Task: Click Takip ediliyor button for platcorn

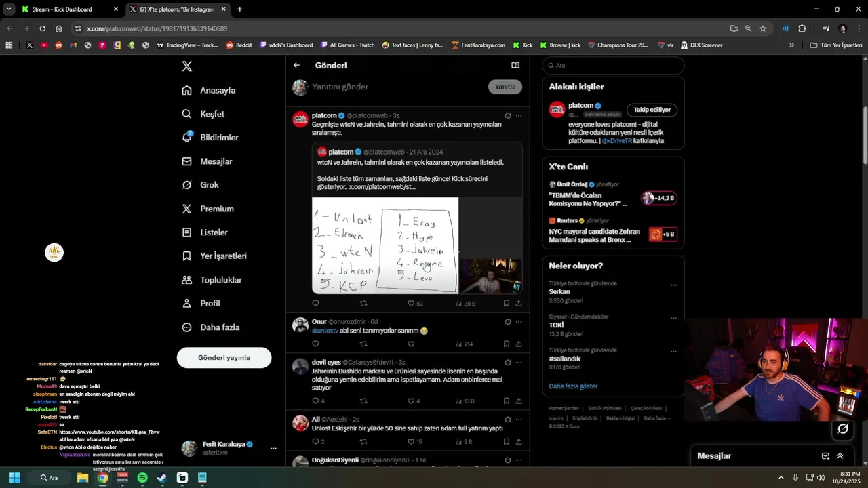Action: tap(652, 110)
